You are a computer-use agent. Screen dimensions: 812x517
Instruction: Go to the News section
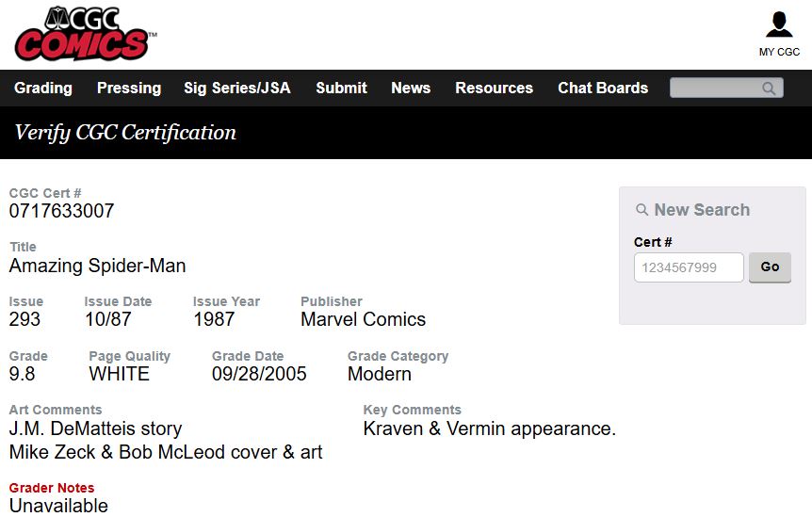411,88
